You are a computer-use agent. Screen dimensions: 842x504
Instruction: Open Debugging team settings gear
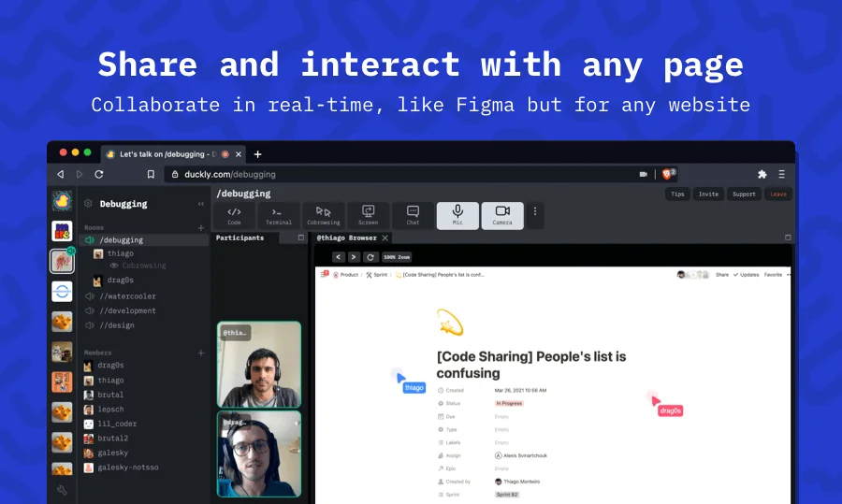click(x=89, y=204)
